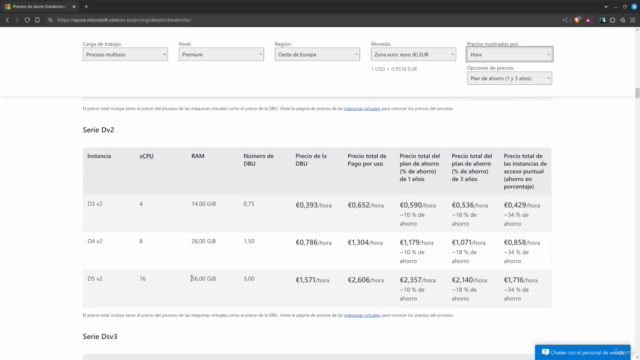Click the plan de ahorro de 1 años header

pyautogui.click(x=420, y=167)
